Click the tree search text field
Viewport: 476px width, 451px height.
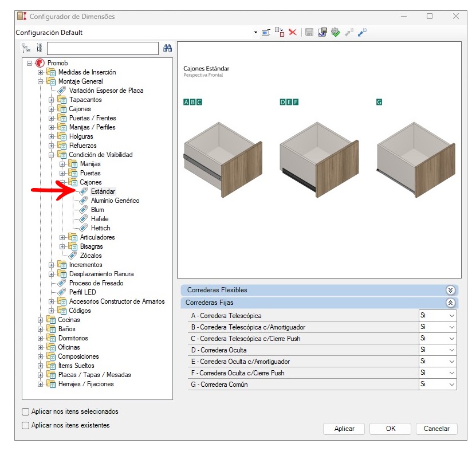pyautogui.click(x=103, y=48)
